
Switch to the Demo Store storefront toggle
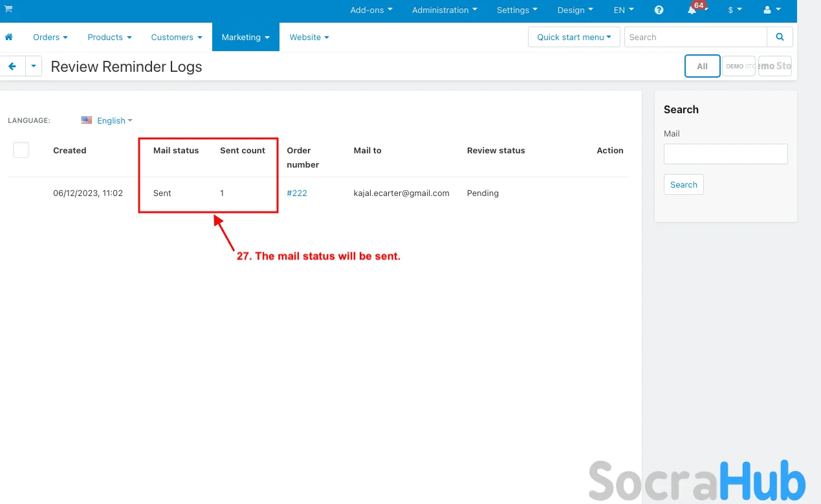(x=739, y=66)
